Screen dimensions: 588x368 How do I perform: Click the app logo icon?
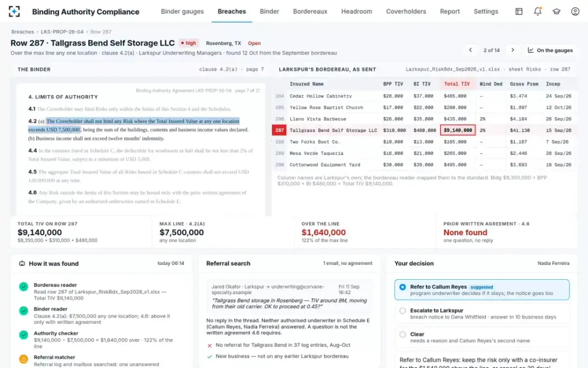point(15,11)
